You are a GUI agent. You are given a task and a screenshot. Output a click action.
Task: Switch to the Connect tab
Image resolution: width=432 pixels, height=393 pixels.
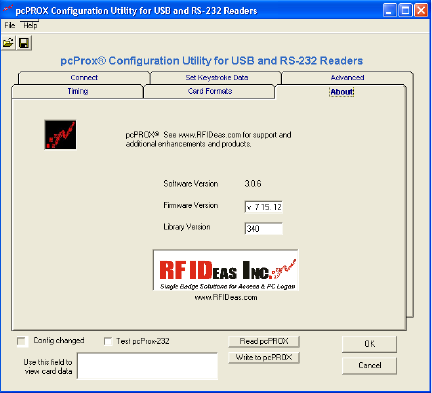(x=84, y=77)
